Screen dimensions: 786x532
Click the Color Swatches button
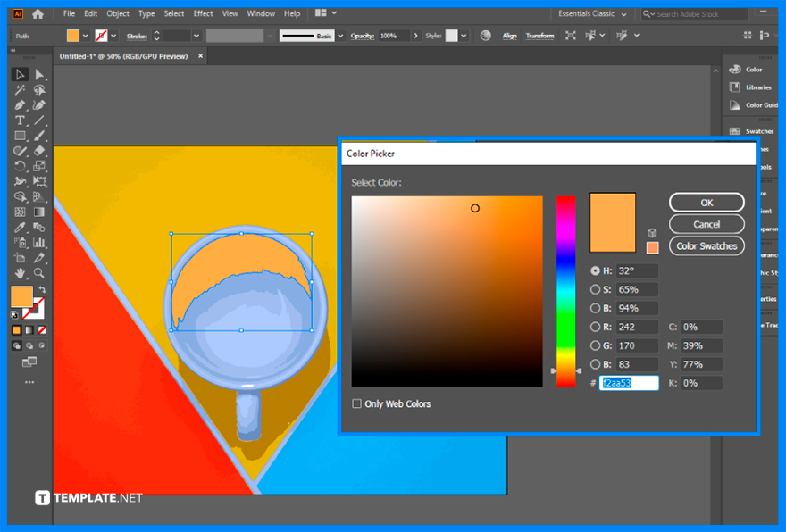point(706,245)
